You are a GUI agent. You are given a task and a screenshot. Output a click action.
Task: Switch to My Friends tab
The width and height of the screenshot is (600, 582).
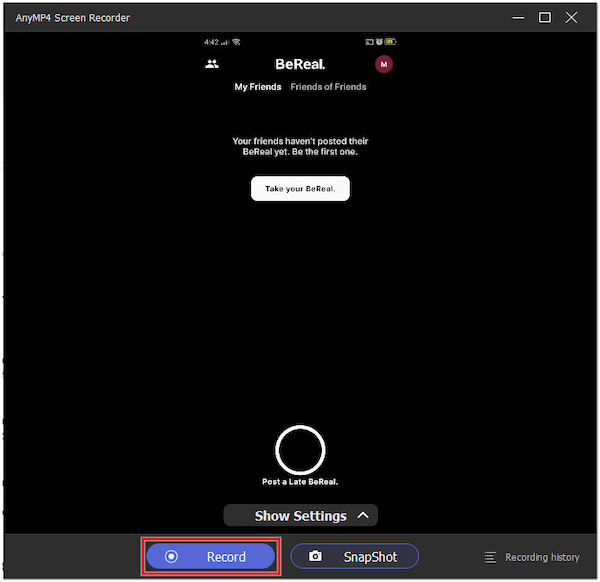coord(258,87)
